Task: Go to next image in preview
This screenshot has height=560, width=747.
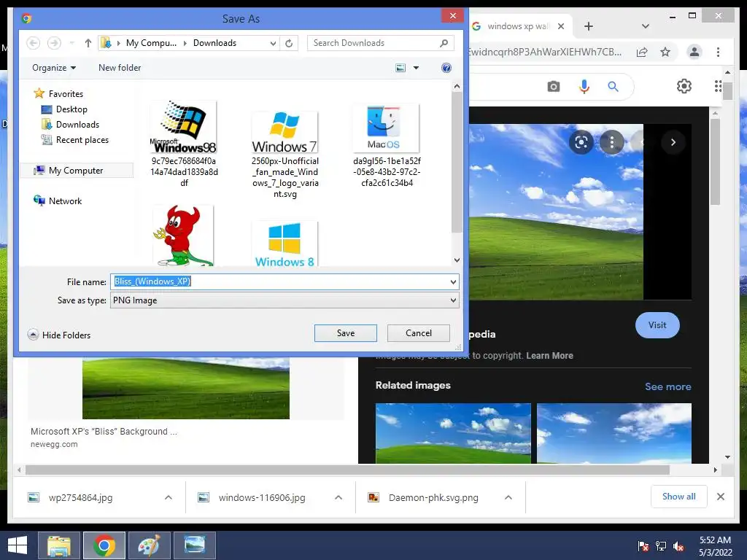Action: tap(673, 142)
